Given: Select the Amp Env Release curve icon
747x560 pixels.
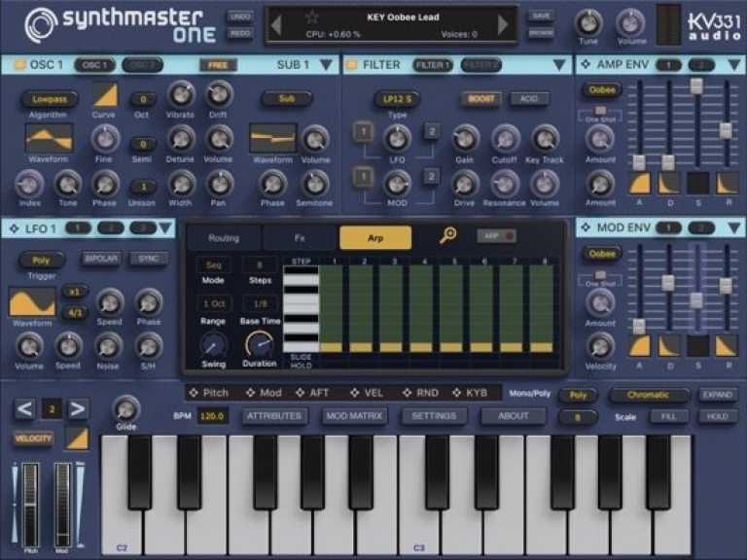Looking at the screenshot, I should coord(727,184).
